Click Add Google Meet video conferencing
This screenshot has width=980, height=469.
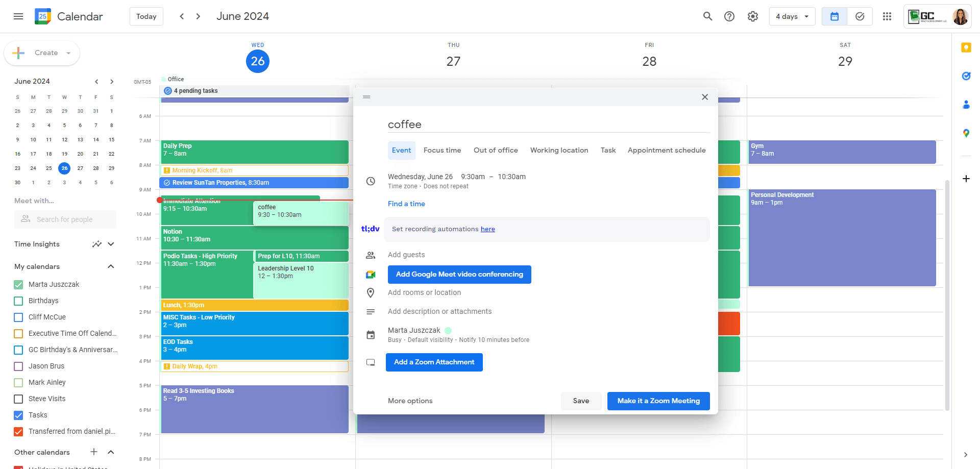point(459,274)
